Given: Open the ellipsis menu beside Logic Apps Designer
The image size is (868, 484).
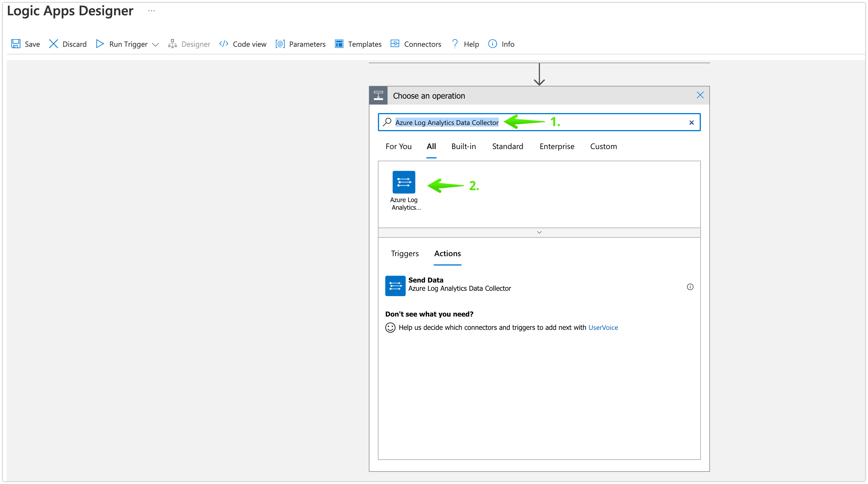Looking at the screenshot, I should (152, 11).
